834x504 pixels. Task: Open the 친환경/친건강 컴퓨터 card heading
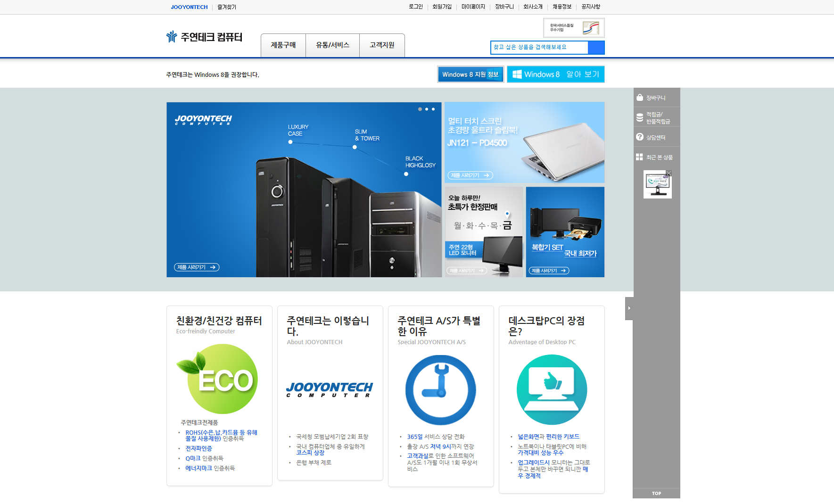pyautogui.click(x=219, y=321)
